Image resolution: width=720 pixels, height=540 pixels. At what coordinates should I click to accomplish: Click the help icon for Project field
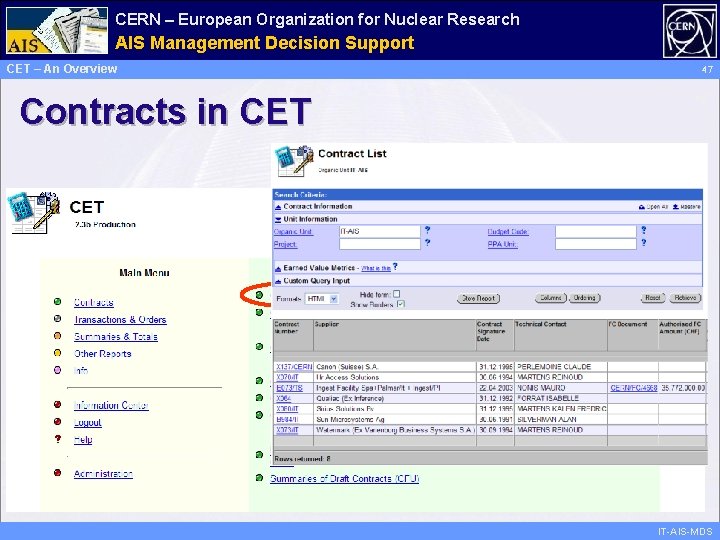click(x=428, y=242)
